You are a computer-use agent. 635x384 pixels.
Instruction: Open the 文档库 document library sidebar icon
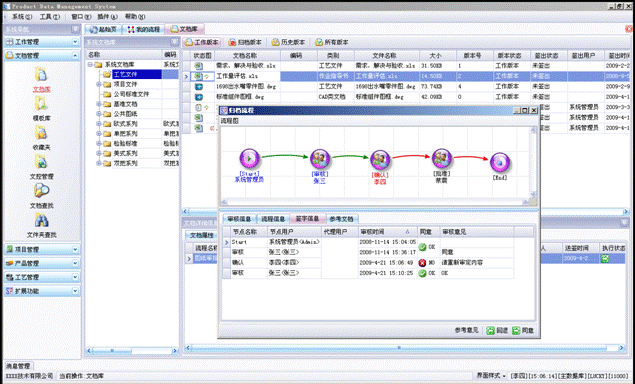point(41,75)
